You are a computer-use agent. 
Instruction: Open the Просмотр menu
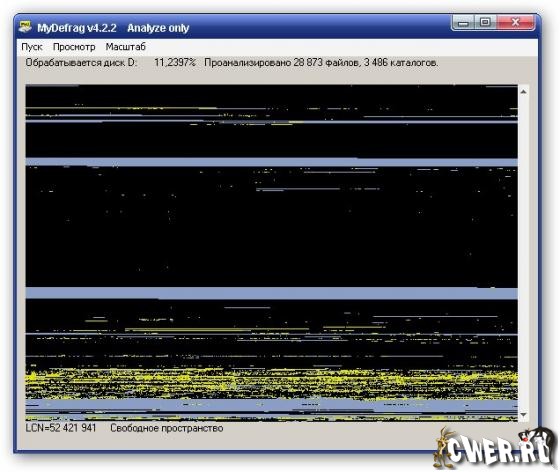pyautogui.click(x=74, y=47)
